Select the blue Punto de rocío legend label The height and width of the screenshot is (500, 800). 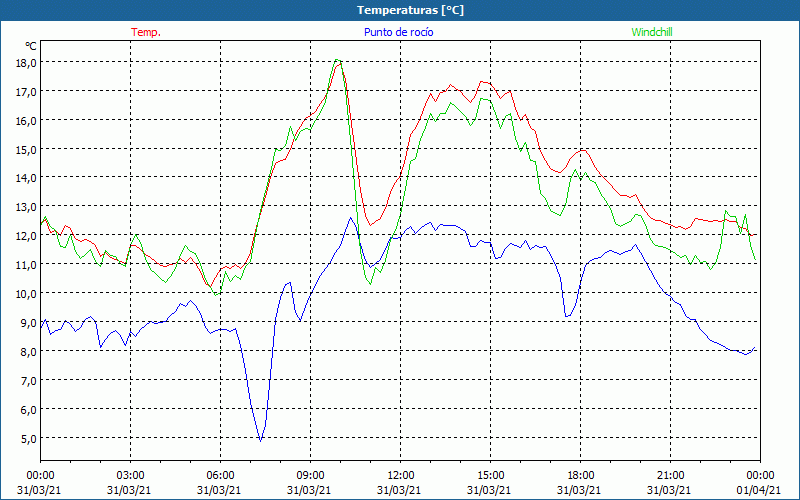click(398, 32)
